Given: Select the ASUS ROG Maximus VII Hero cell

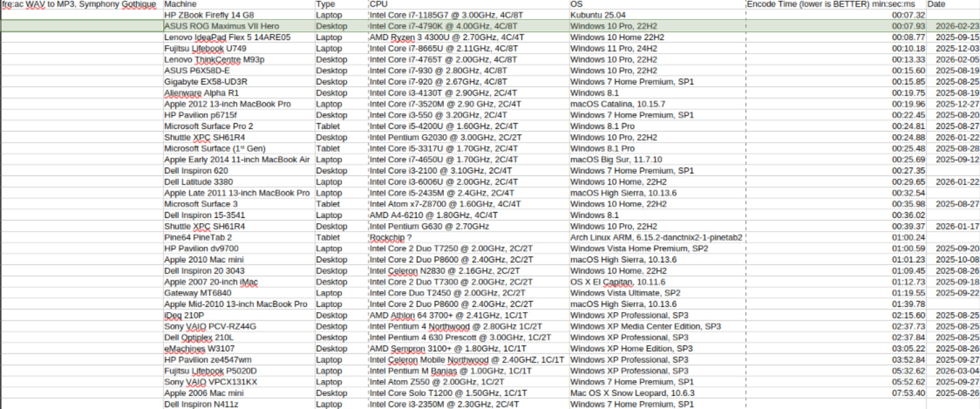Looking at the screenshot, I should coord(221,26).
